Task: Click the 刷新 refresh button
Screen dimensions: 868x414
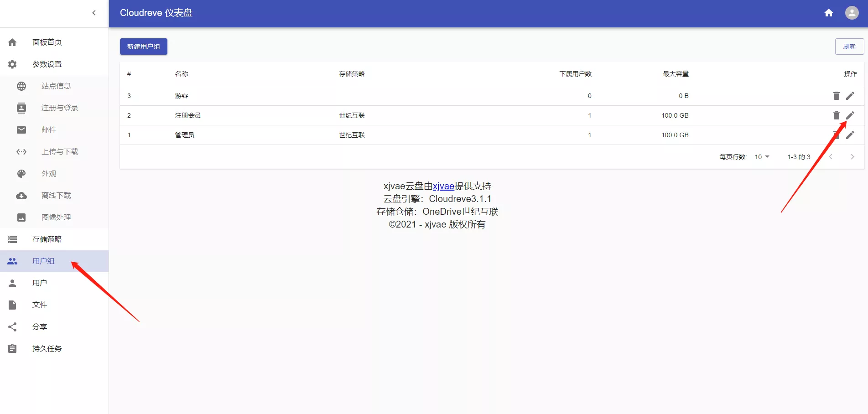Action: (849, 47)
